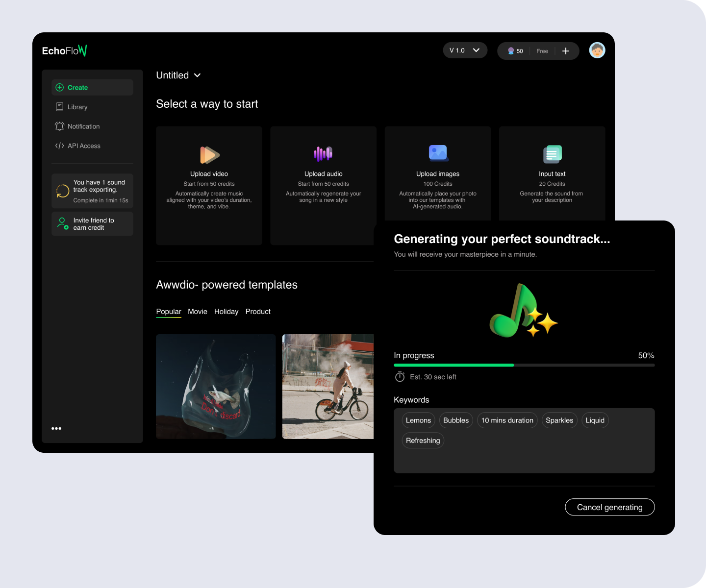The width and height of the screenshot is (706, 588).
Task: Click the Cancel generating button
Action: coord(609,507)
